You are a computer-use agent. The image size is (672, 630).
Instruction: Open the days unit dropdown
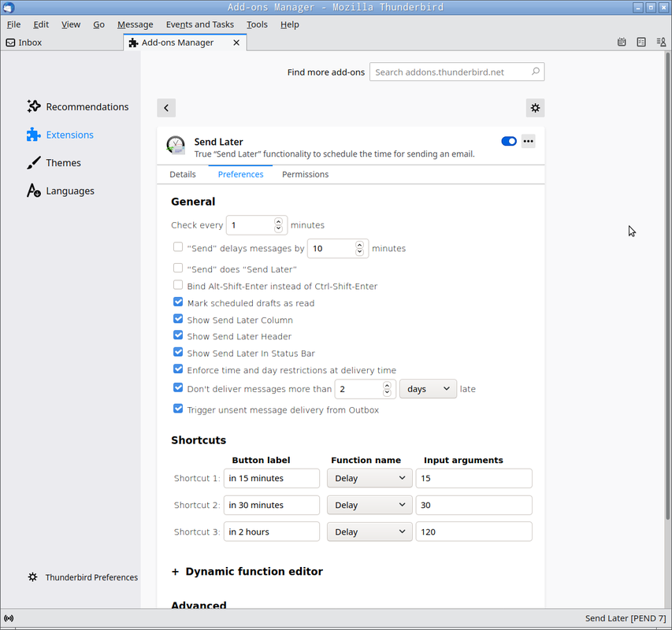[x=428, y=389]
